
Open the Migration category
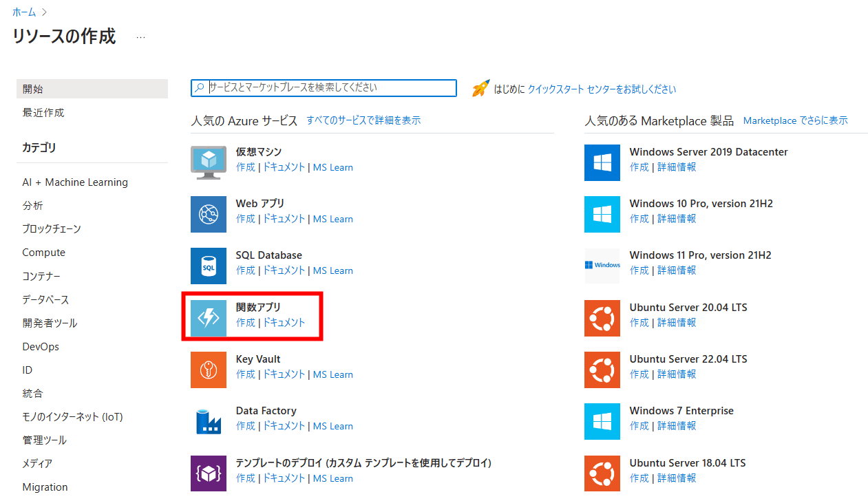point(45,487)
